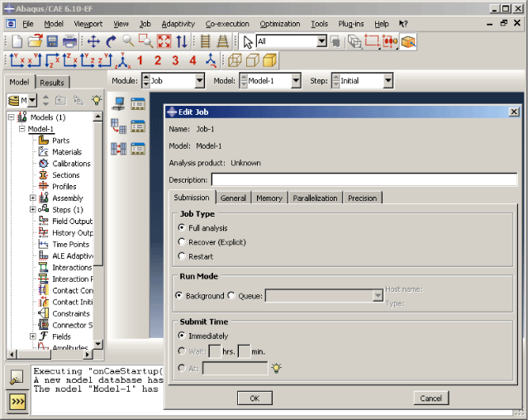Select Interactions in model tree
The width and height of the screenshot is (528, 420).
point(72,267)
